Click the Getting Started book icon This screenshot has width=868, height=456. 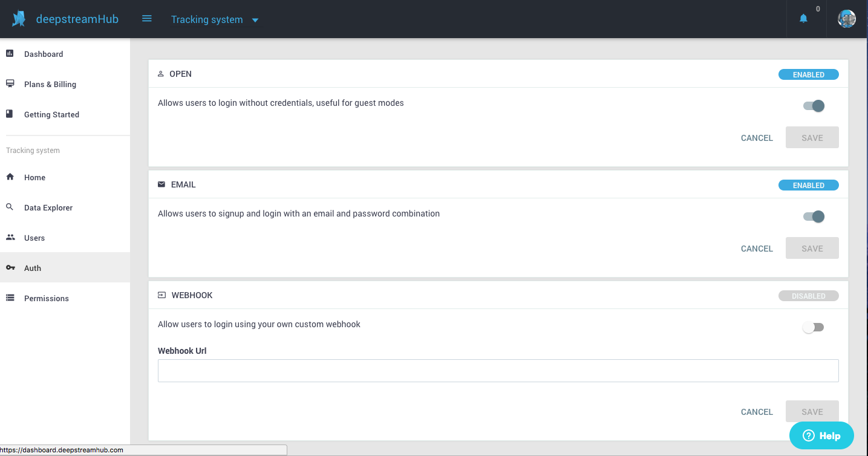point(10,114)
